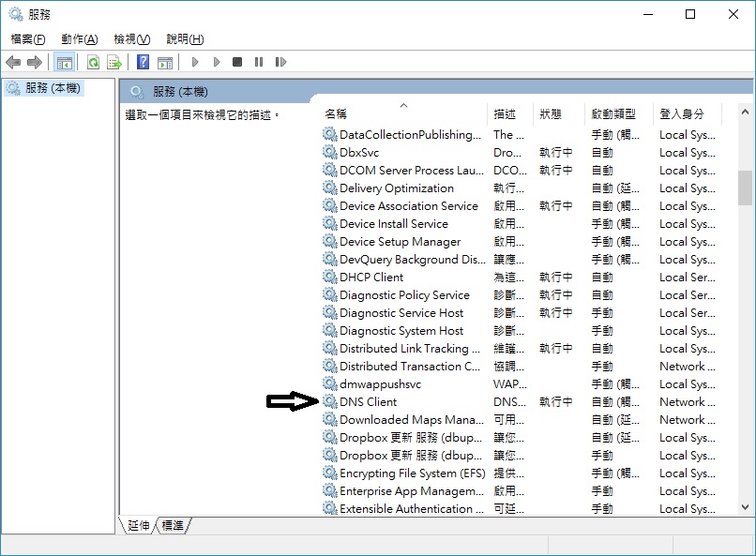The image size is (756, 556).
Task: Switch to the 標準 tab
Action: 173,525
